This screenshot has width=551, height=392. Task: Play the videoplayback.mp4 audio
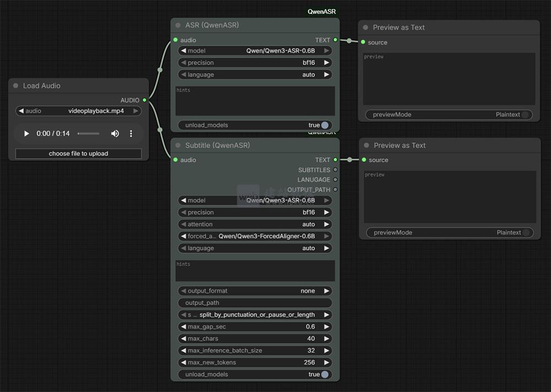click(26, 134)
